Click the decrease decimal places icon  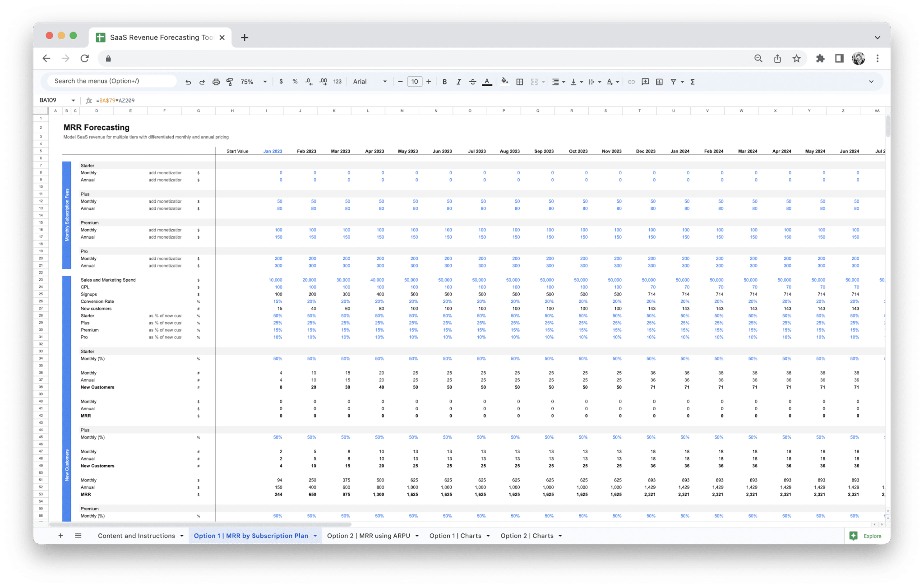coord(309,82)
